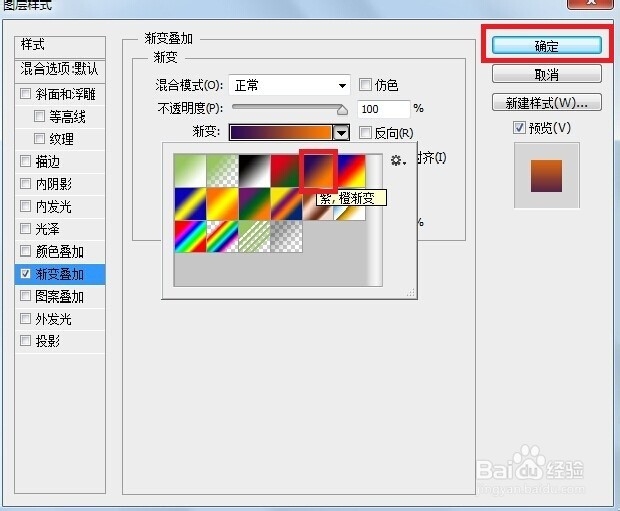The image size is (620, 511).
Task: Enable the 描边 stroke checkbox
Action: [25, 161]
